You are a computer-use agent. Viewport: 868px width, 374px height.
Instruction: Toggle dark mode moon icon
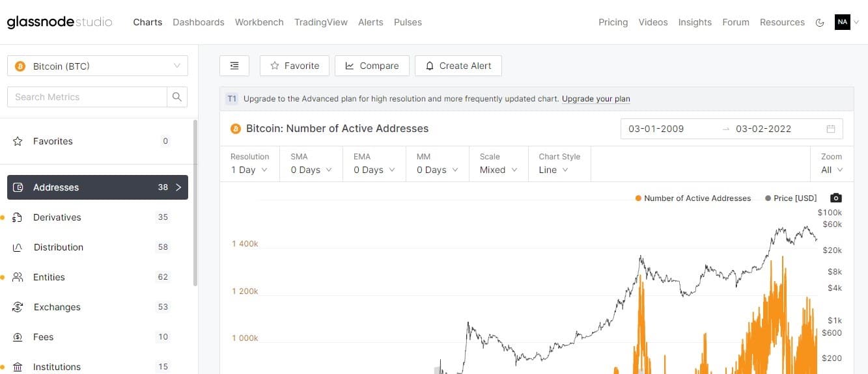(820, 22)
